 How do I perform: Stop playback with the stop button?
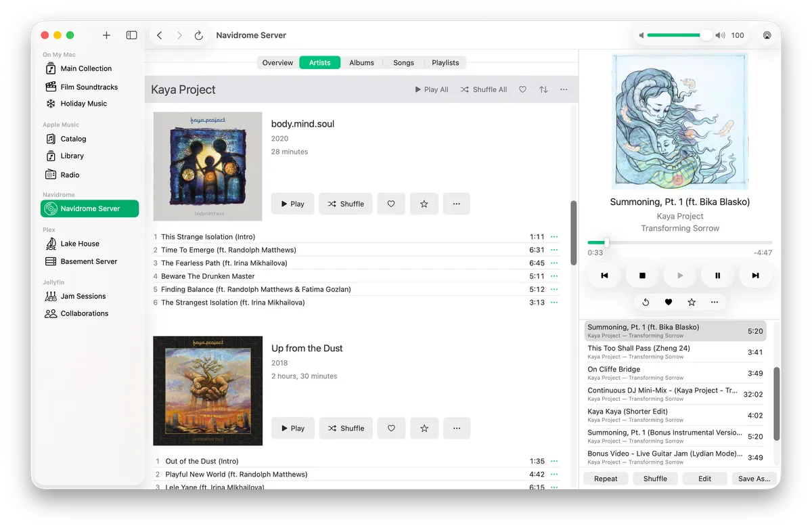tap(642, 275)
